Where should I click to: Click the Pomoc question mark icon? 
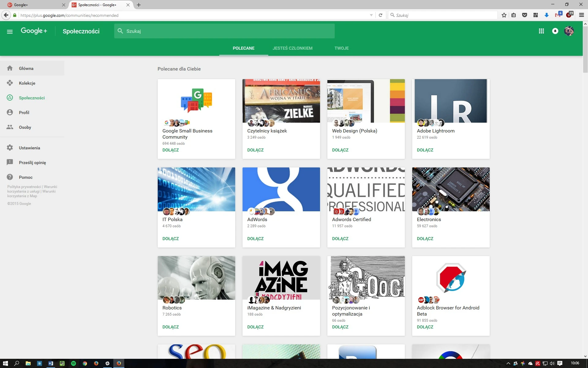(x=10, y=177)
